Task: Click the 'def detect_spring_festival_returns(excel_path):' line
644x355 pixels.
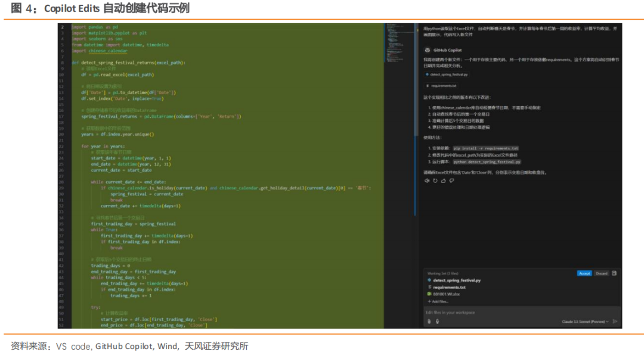Action: [129, 63]
